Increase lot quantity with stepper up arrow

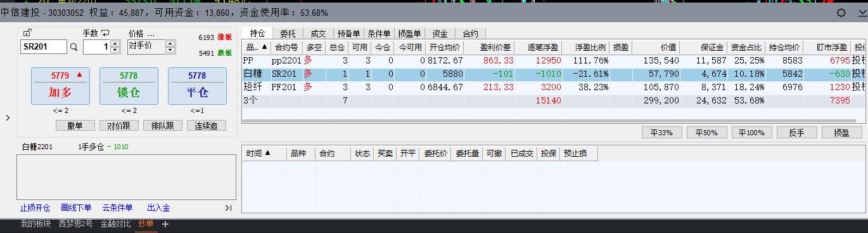click(x=115, y=43)
